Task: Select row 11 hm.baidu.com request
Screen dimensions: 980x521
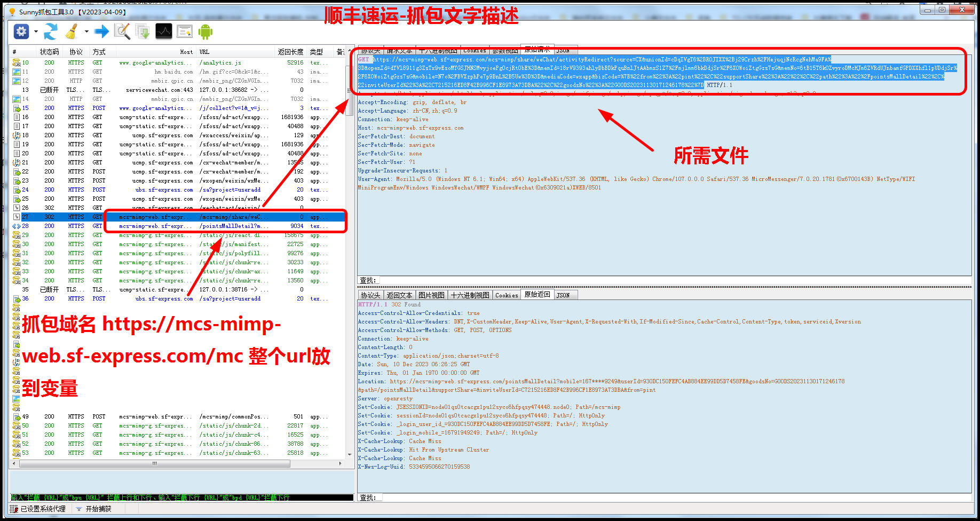Action: pos(178,72)
